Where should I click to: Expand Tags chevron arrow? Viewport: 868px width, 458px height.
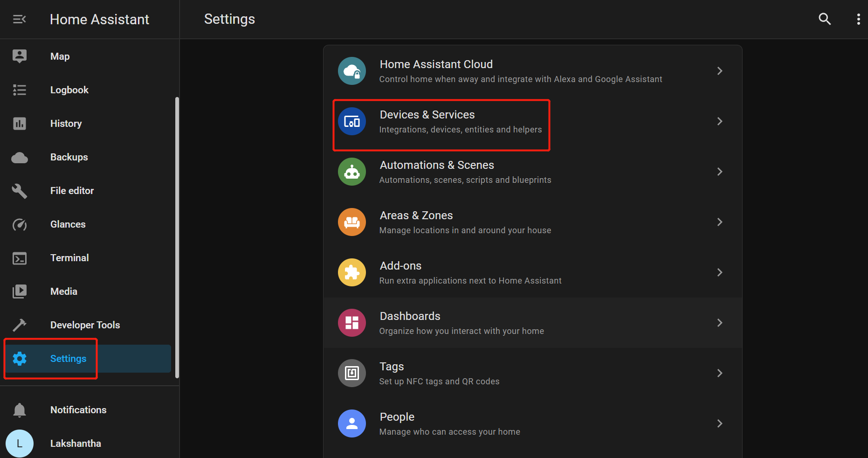720,373
